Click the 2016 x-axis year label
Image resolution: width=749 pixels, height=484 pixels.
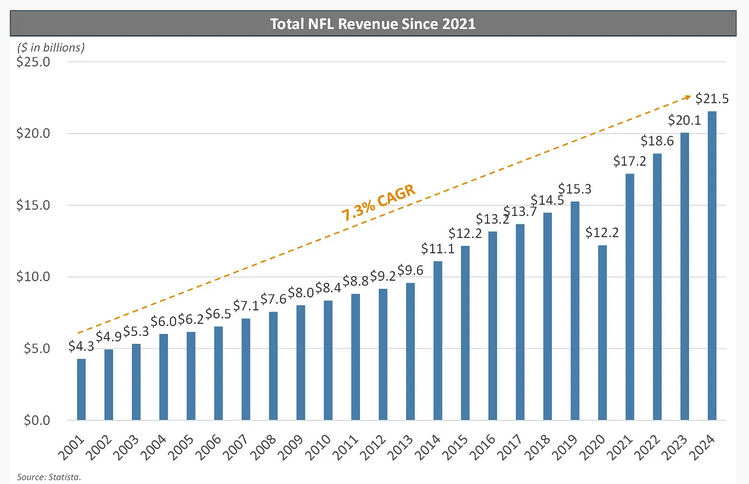coord(483,447)
